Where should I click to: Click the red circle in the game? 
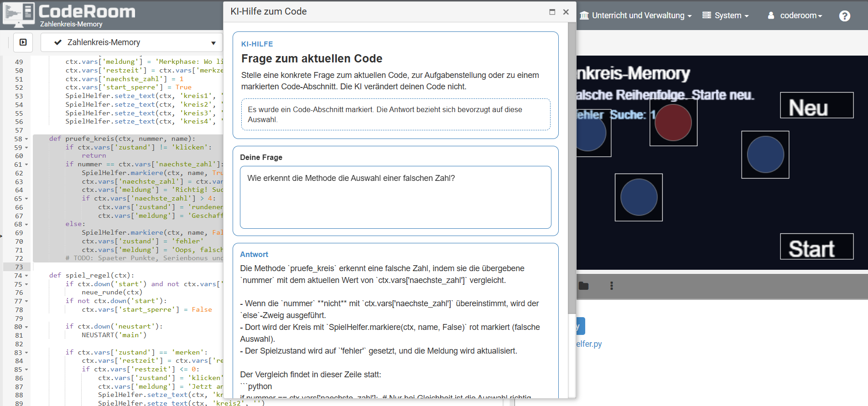673,123
